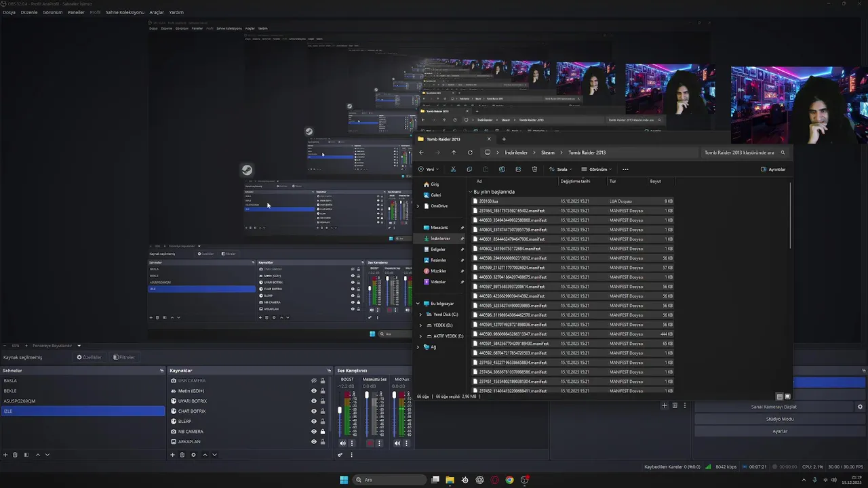Open Yeni dropdown in Explorer toolbar
The height and width of the screenshot is (488, 868).
429,169
